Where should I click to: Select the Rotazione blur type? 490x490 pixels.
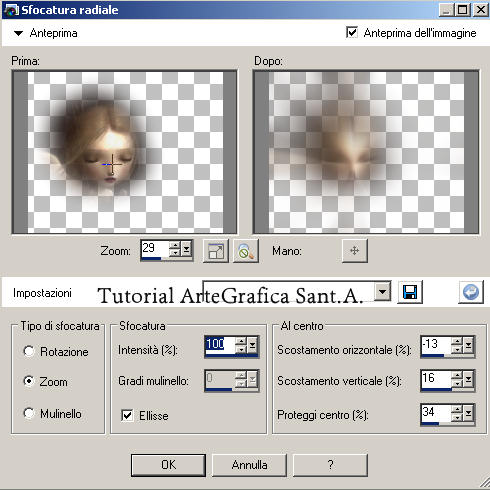(29, 351)
